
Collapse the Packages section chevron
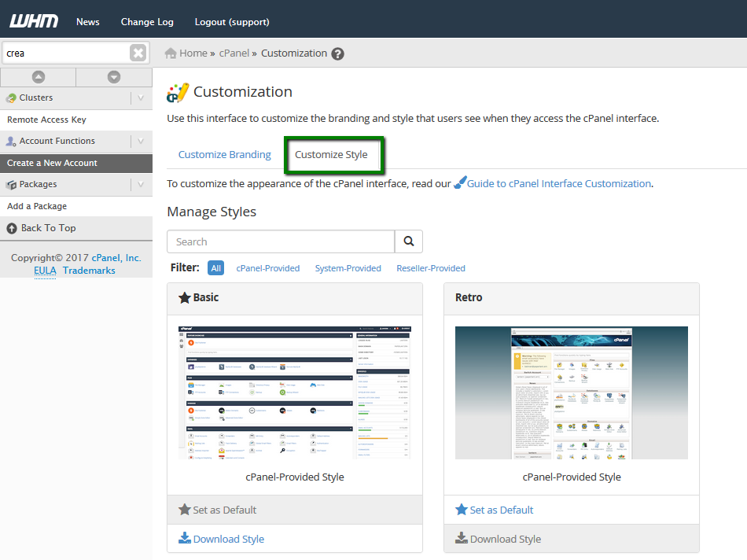(141, 185)
